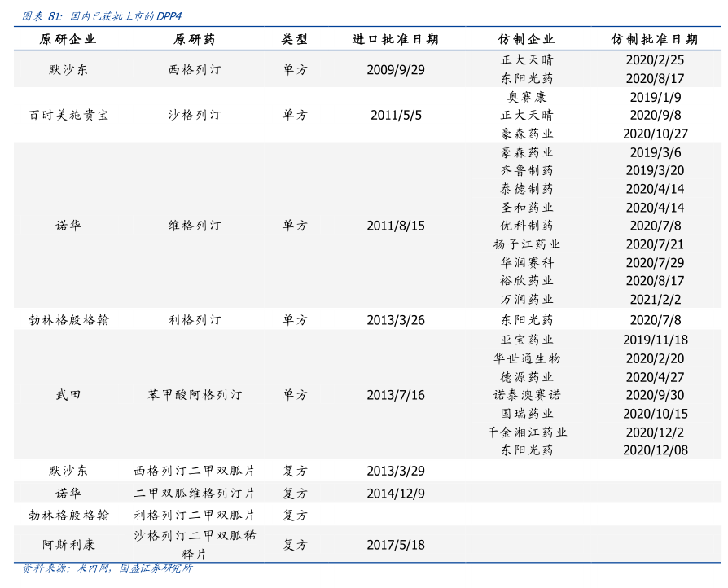Click the import date '2009/9/29'
This screenshot has width=728, height=588.
(x=396, y=70)
